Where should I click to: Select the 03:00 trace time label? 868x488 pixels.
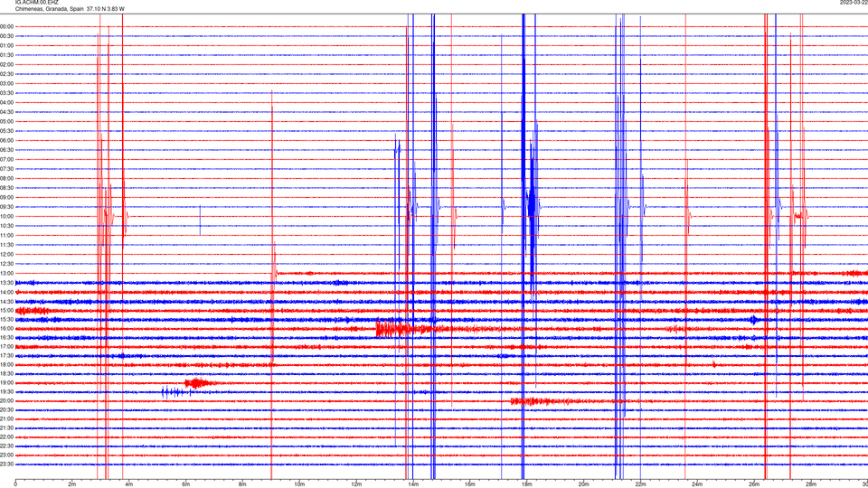[x=6, y=83]
